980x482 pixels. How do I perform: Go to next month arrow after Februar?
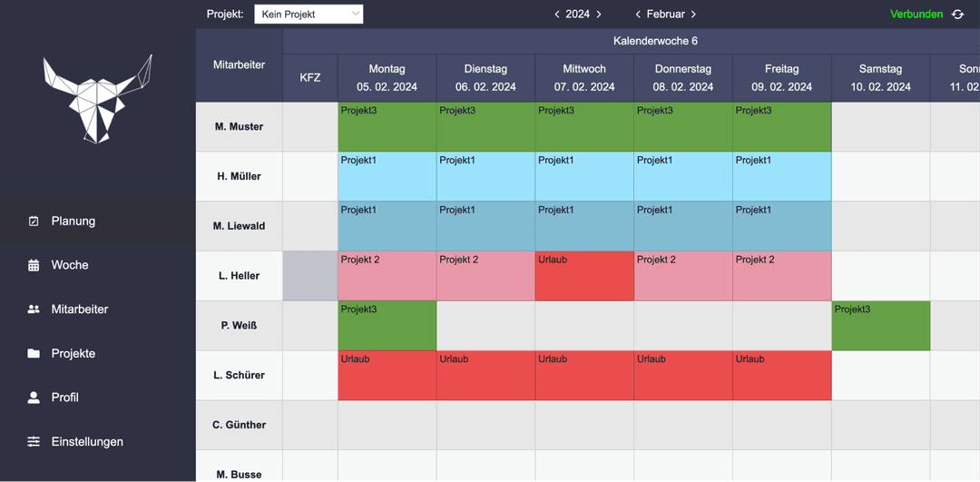pyautogui.click(x=693, y=15)
